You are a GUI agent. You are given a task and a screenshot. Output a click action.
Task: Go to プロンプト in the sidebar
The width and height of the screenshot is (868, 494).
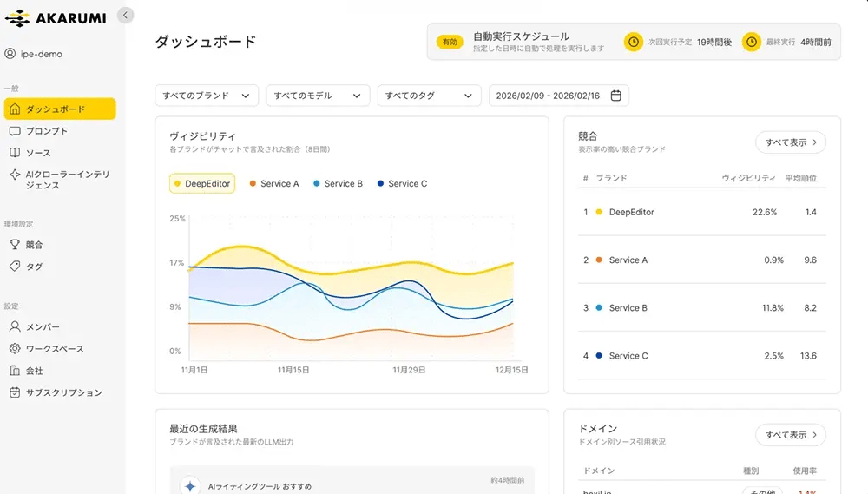tap(46, 131)
